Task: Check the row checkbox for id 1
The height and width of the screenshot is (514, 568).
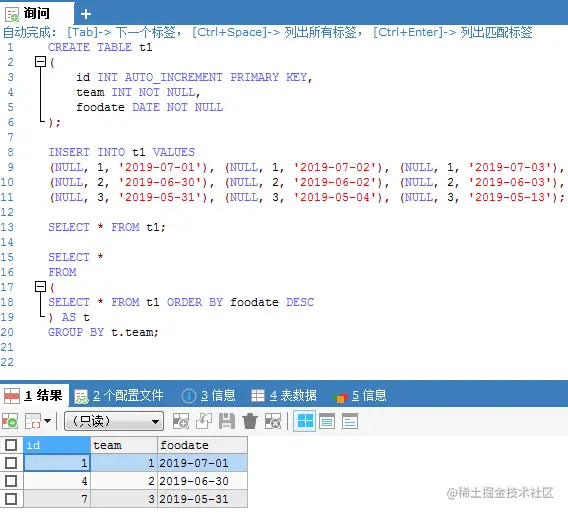Action: point(11,463)
